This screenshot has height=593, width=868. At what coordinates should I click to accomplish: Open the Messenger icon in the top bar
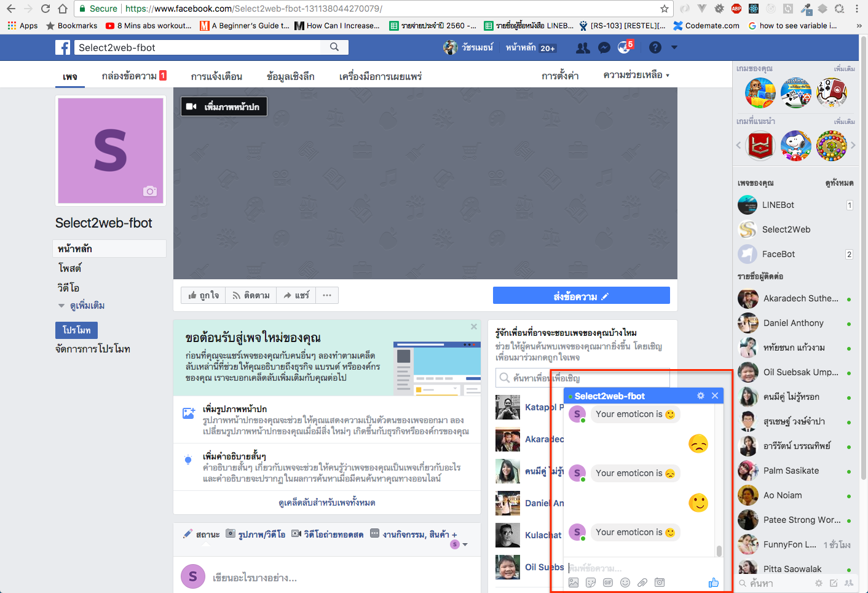604,47
